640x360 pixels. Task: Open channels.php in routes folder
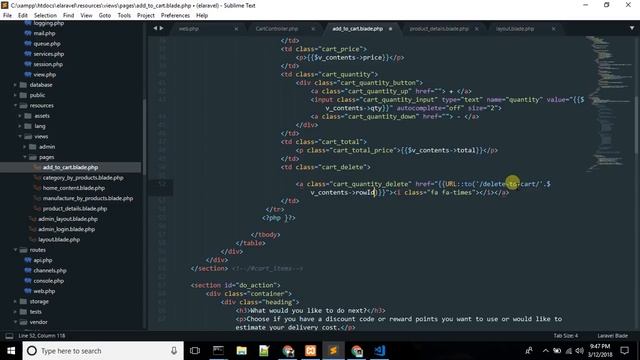point(50,270)
